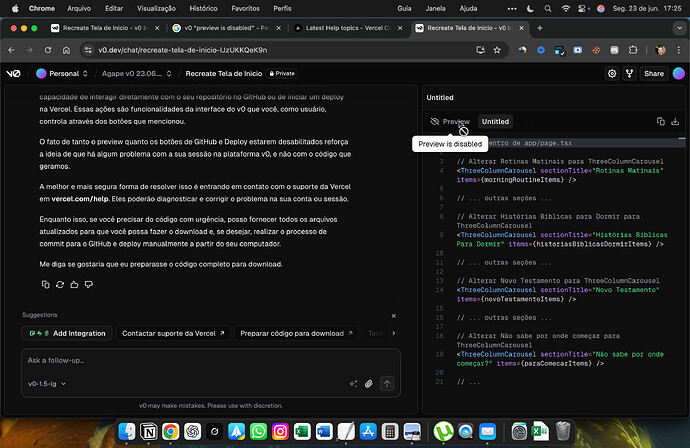Choose Contactar suporte da Vercel suggestion
The width and height of the screenshot is (690, 448).
[173, 333]
